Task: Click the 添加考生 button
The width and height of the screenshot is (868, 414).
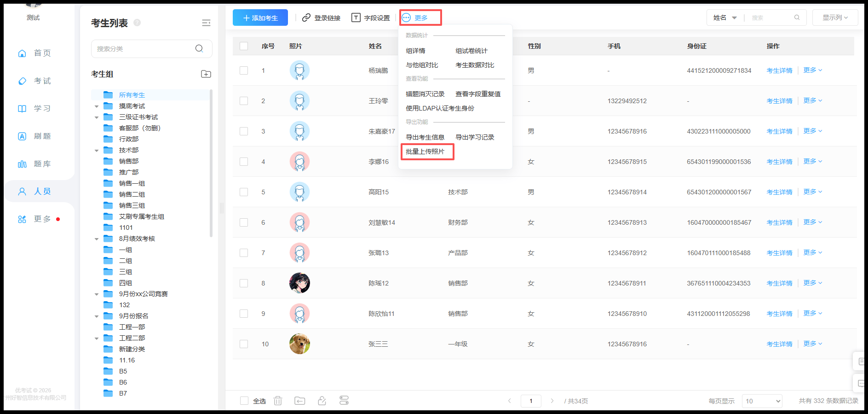Action: (260, 17)
